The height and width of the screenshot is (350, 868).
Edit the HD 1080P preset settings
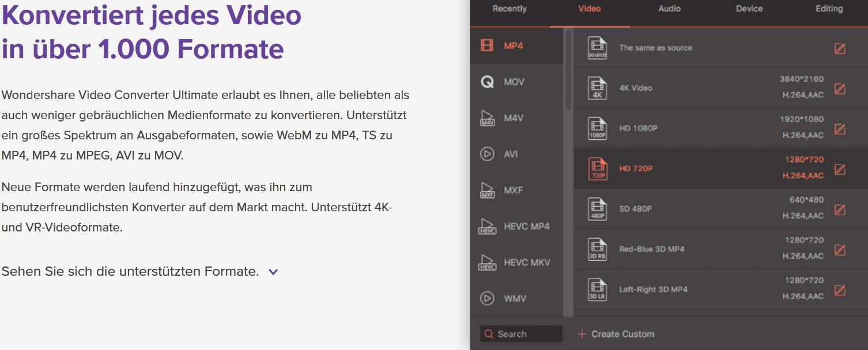click(840, 129)
